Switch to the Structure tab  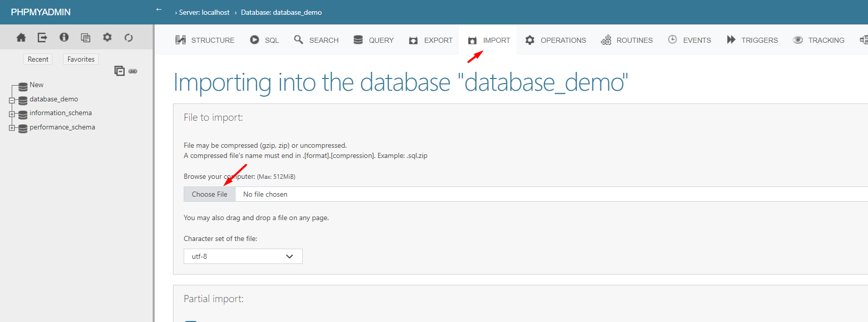(x=205, y=40)
